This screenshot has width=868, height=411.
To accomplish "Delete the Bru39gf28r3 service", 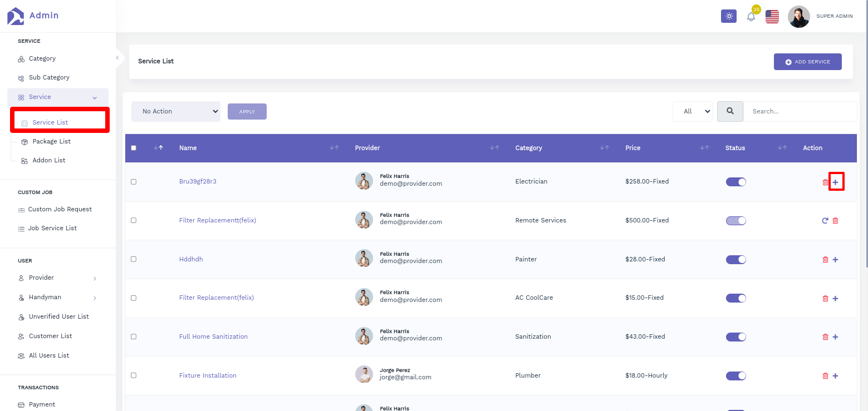I will click(x=825, y=182).
